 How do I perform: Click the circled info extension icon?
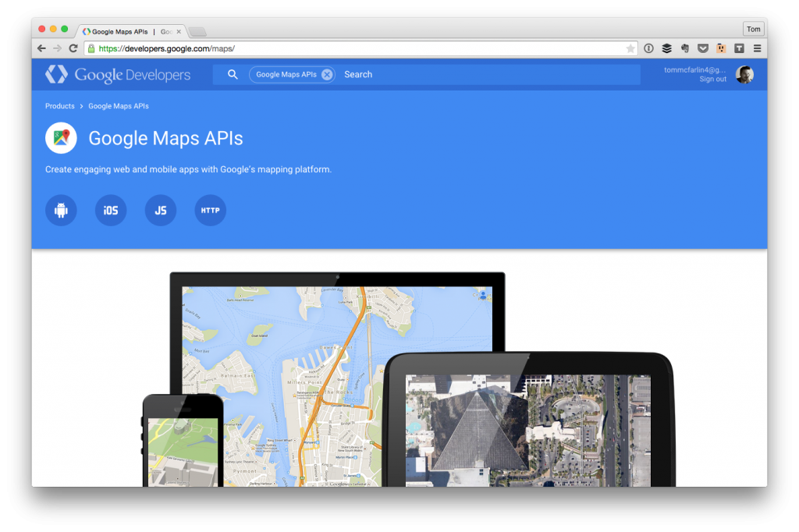(x=648, y=48)
